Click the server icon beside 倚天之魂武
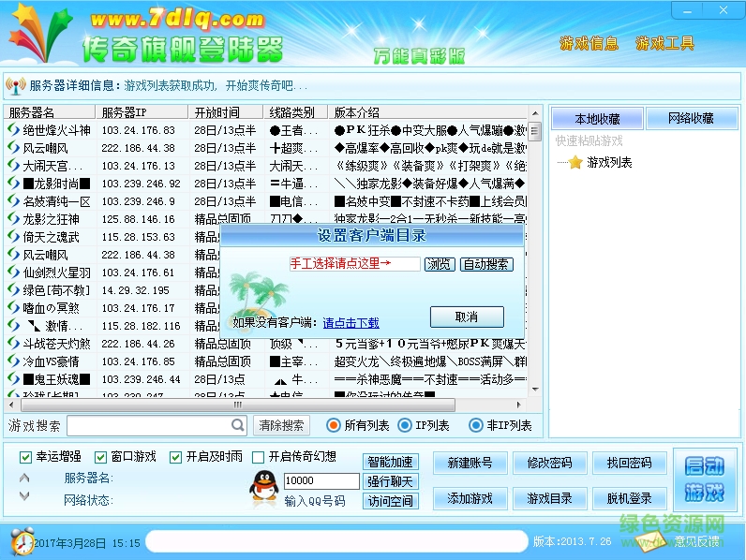This screenshot has height=560, width=746. (x=14, y=237)
